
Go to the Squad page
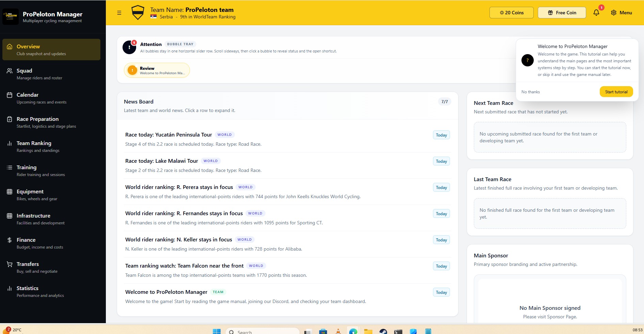tap(51, 74)
